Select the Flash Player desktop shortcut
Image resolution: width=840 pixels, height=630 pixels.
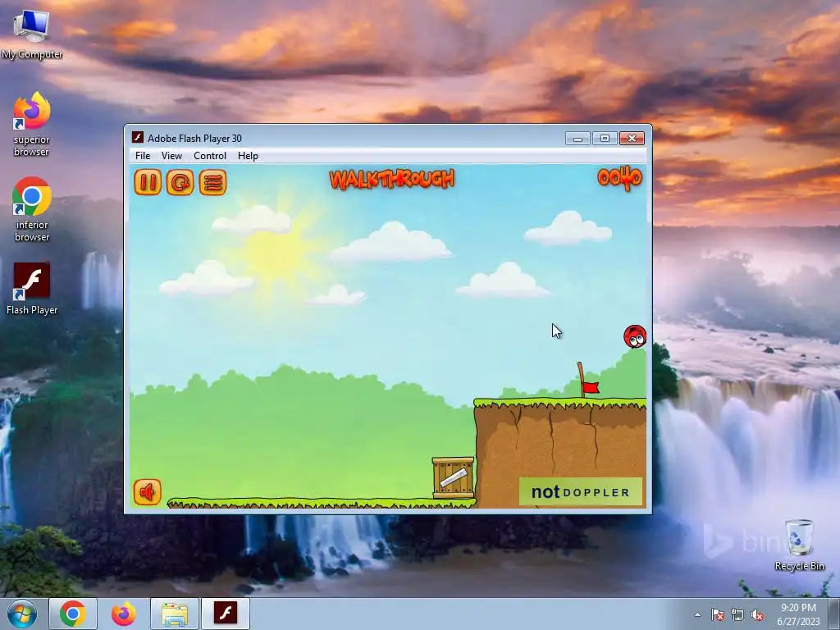click(x=32, y=288)
